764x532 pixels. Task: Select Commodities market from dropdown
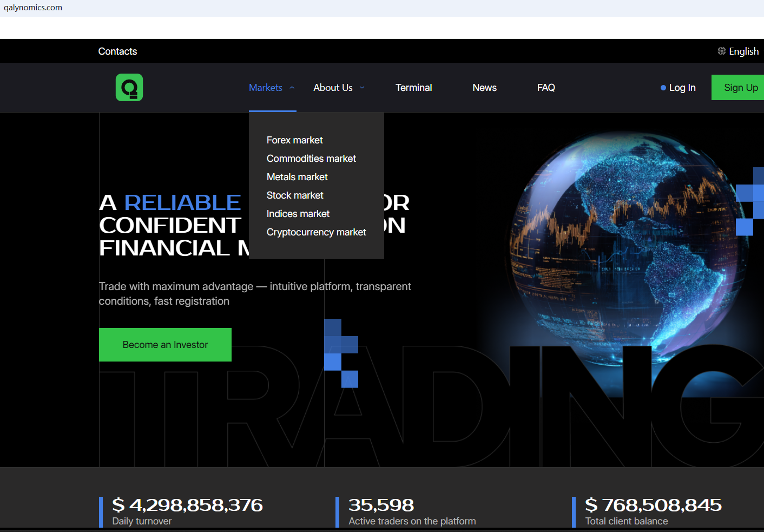click(311, 159)
